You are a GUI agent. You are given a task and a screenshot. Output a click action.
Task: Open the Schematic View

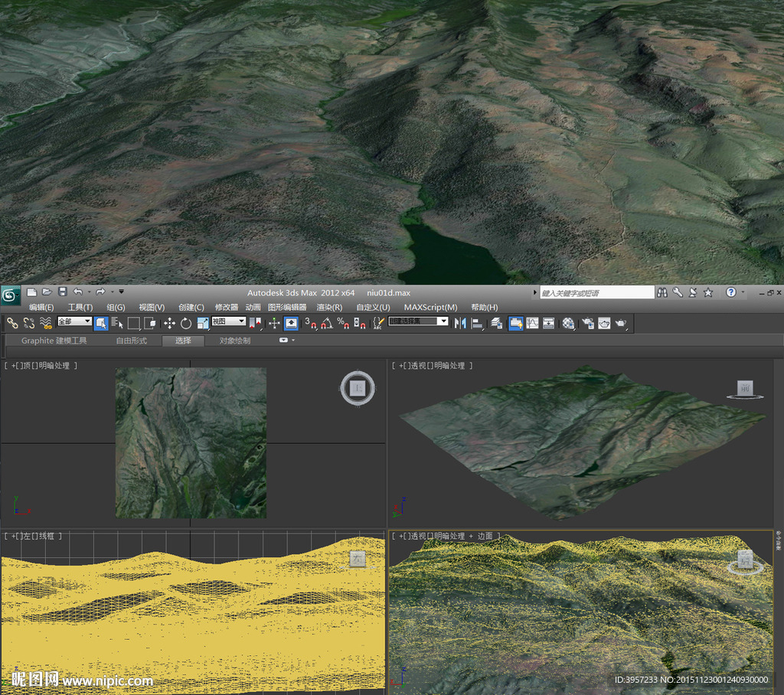click(x=548, y=324)
